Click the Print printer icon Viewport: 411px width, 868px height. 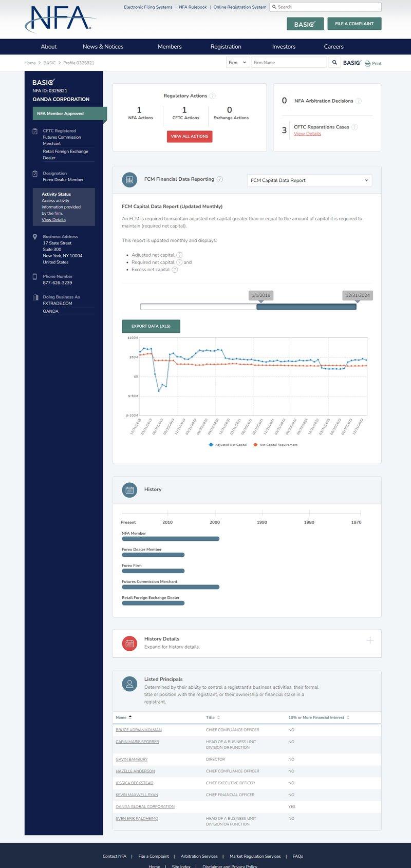click(367, 63)
